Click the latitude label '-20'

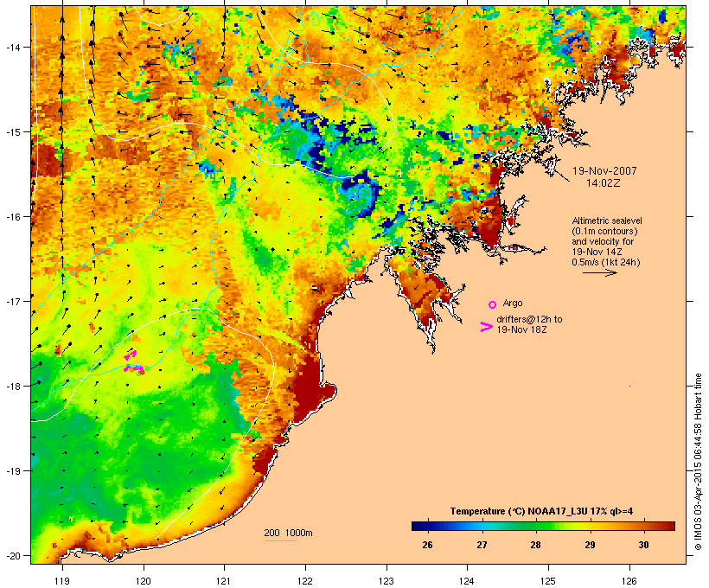coord(12,556)
